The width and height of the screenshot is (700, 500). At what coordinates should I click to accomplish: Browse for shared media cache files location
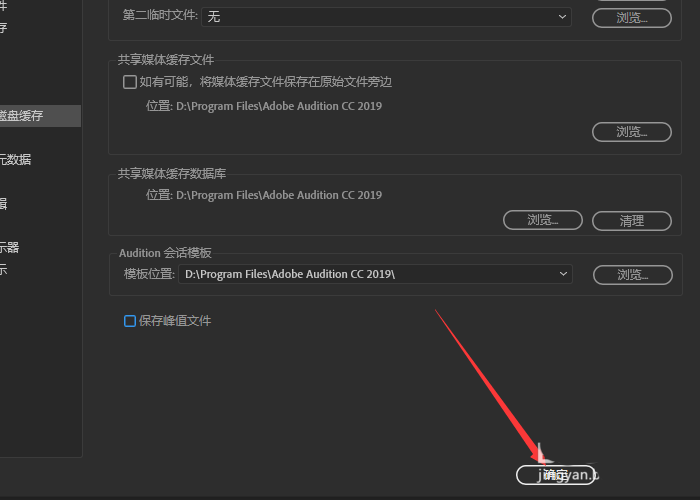(632, 132)
